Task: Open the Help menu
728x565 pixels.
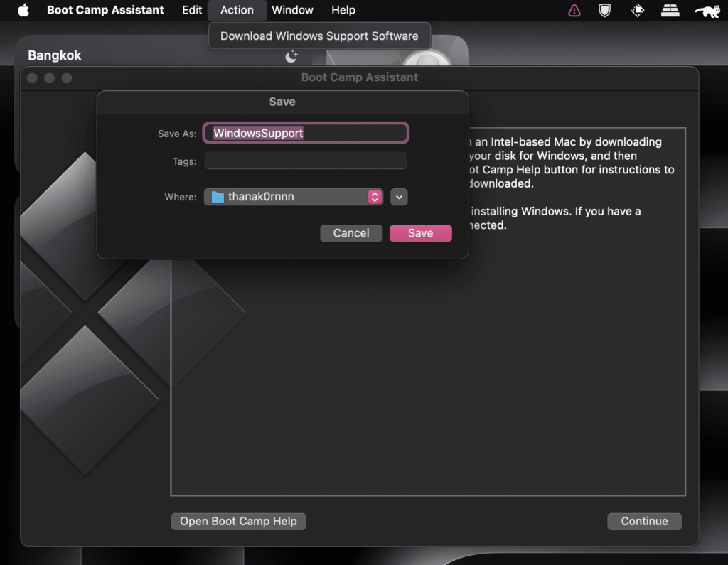Action: (x=343, y=10)
